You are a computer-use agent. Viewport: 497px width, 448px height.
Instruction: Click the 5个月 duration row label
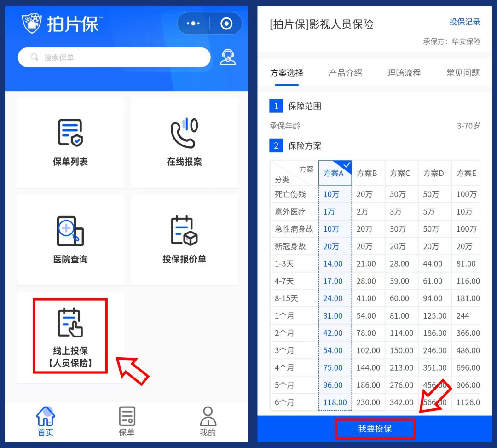(x=284, y=385)
